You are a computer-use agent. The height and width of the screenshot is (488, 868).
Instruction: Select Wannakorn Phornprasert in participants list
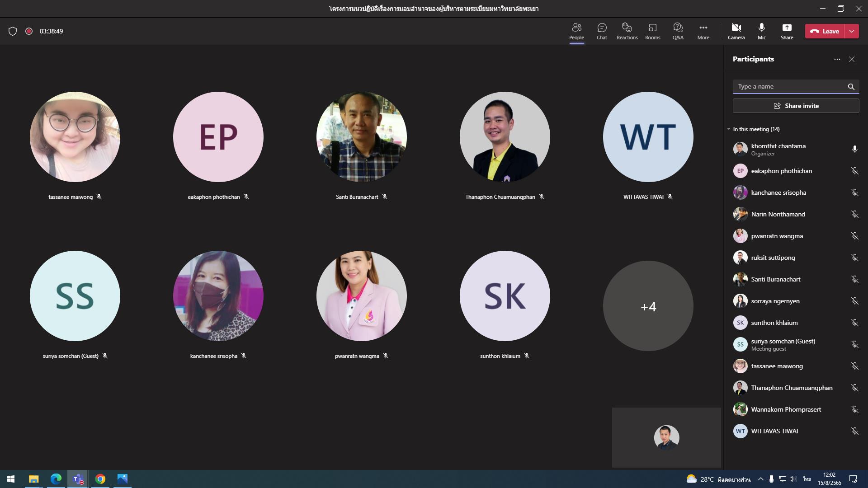[x=796, y=409]
